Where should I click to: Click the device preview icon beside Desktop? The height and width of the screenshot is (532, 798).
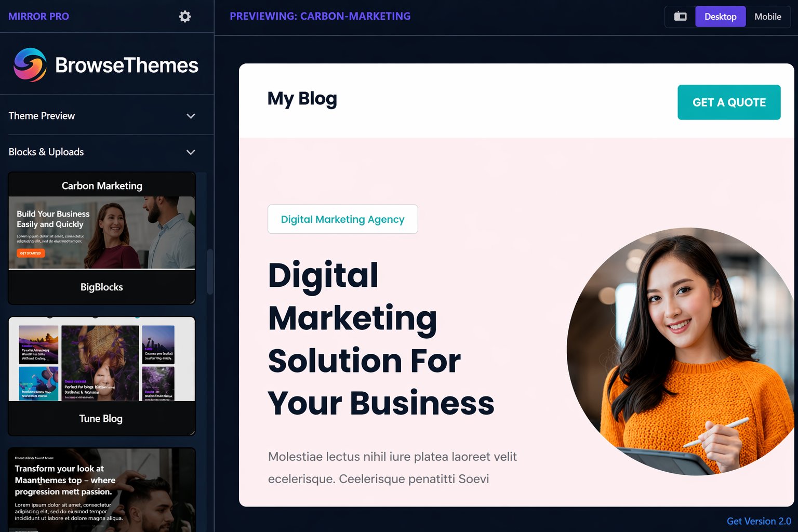[680, 17]
